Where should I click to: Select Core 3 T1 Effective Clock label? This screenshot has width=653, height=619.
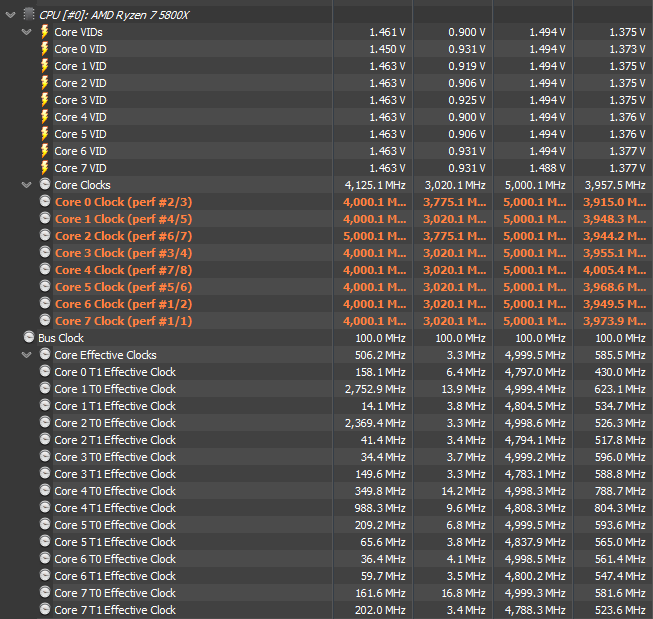tap(115, 474)
